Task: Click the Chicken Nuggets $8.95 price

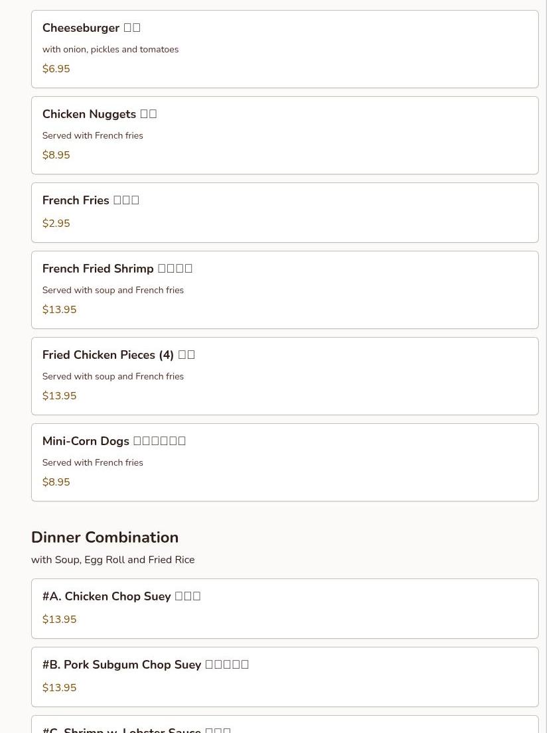Action: 56,155
